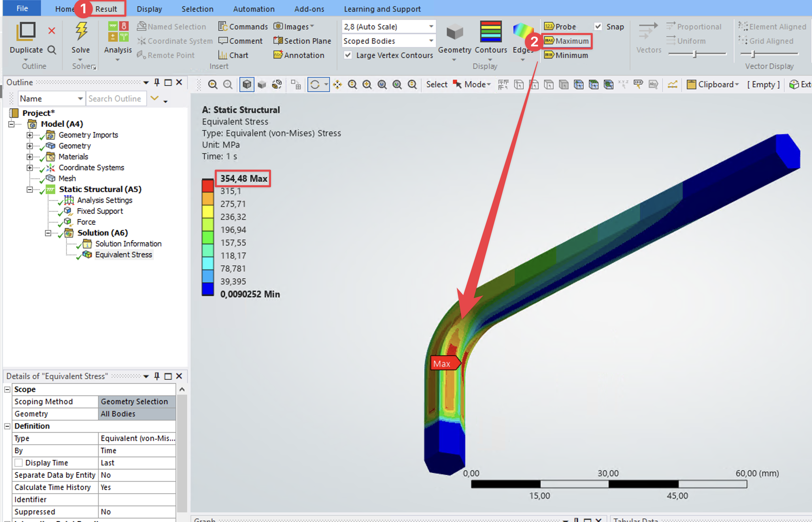The image size is (812, 522).
Task: Uncheck the Snap checkbox
Action: 598,27
